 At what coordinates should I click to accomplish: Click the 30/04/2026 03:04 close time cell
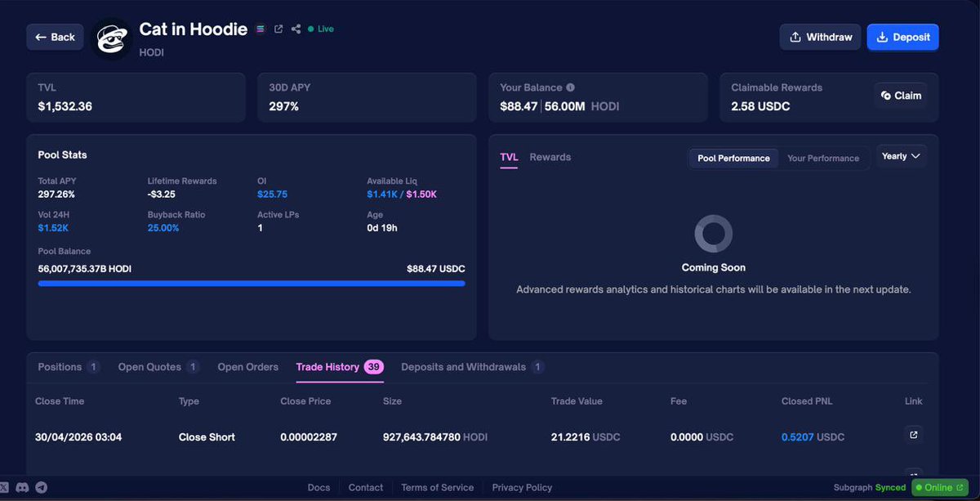pyautogui.click(x=78, y=437)
